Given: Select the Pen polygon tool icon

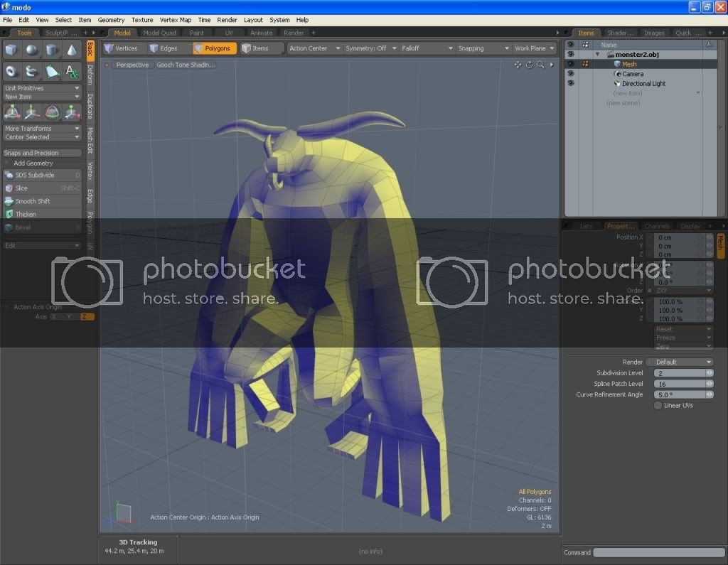Looking at the screenshot, I should tap(51, 71).
